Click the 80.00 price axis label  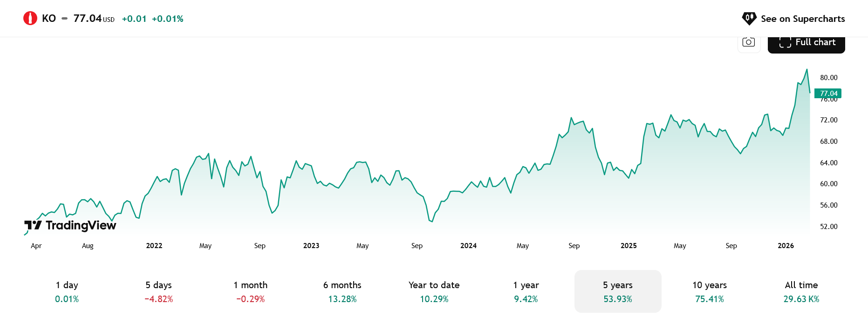point(828,78)
